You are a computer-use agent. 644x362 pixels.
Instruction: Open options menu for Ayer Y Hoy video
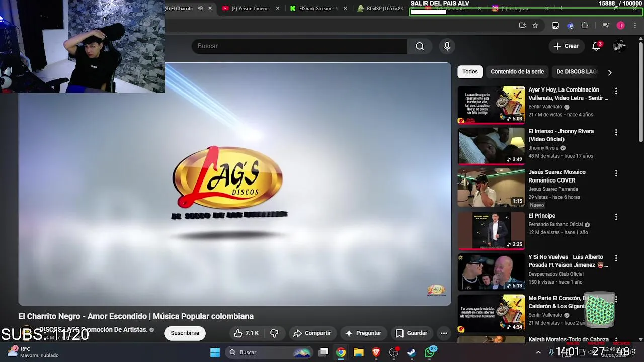(x=616, y=91)
